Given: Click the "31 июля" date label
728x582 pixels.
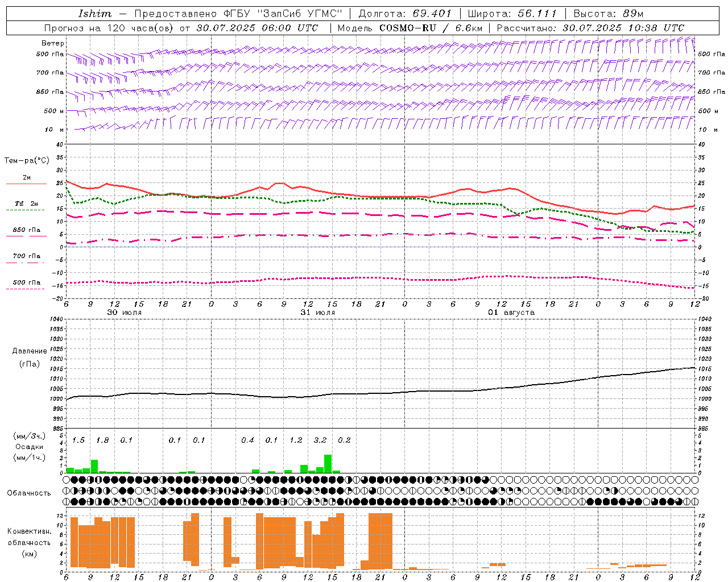Looking at the screenshot, I should coord(318,313).
